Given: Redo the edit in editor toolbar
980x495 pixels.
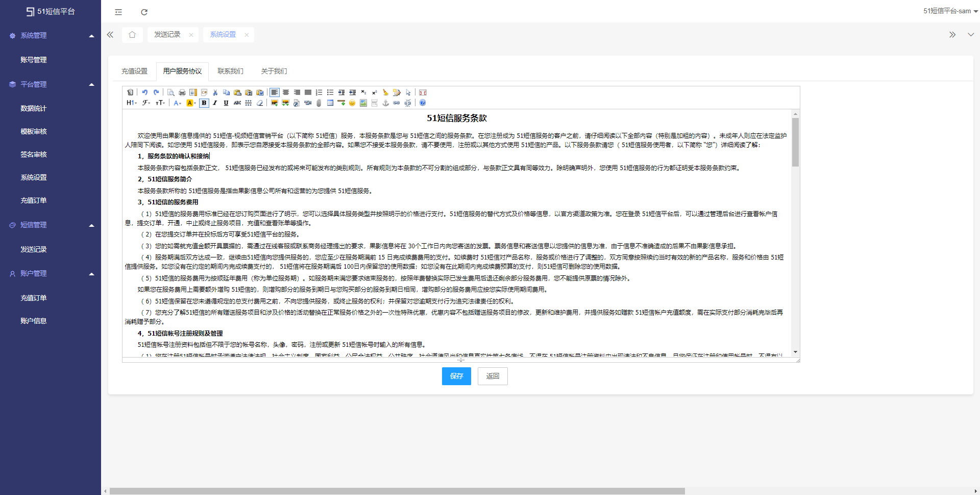Looking at the screenshot, I should click(x=156, y=92).
